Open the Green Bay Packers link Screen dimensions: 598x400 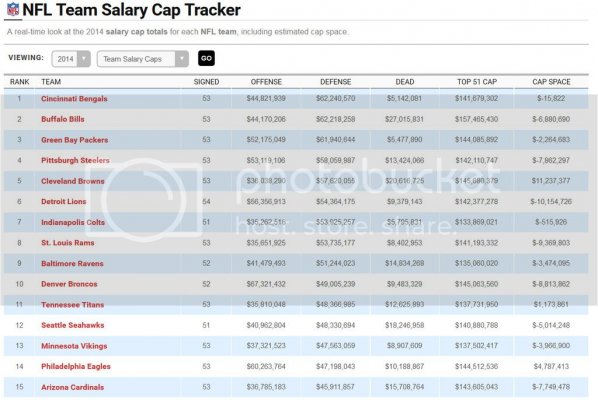pos(74,140)
